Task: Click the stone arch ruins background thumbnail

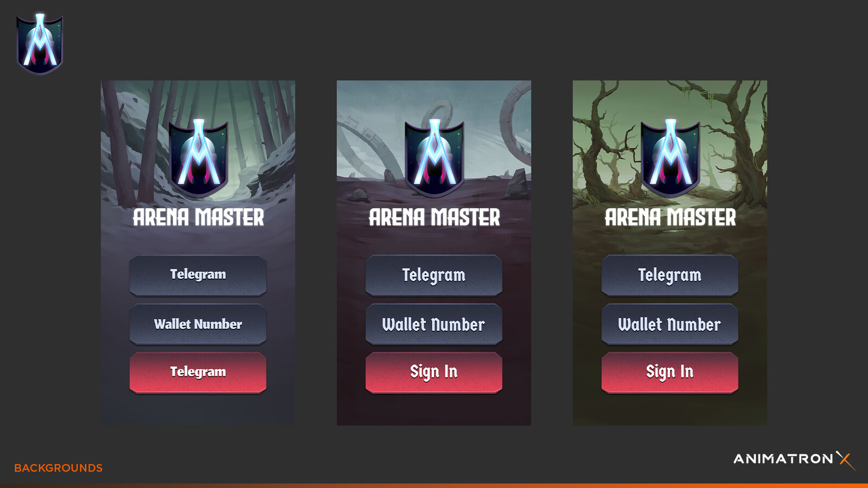Action: [434, 253]
